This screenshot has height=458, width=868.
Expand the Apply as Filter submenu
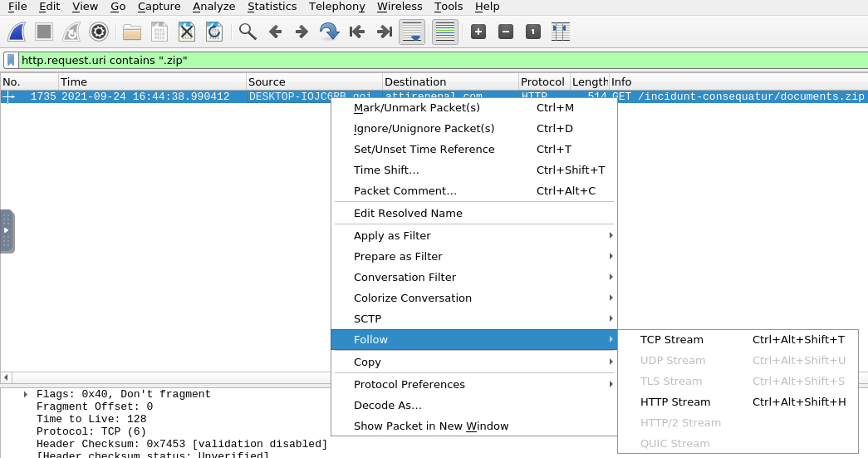pos(473,235)
